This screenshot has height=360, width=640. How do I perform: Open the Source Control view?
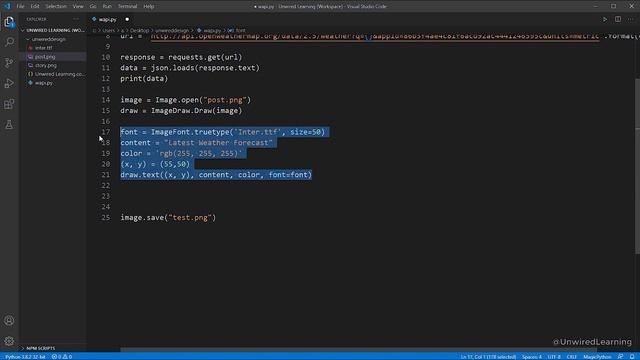(x=9, y=62)
